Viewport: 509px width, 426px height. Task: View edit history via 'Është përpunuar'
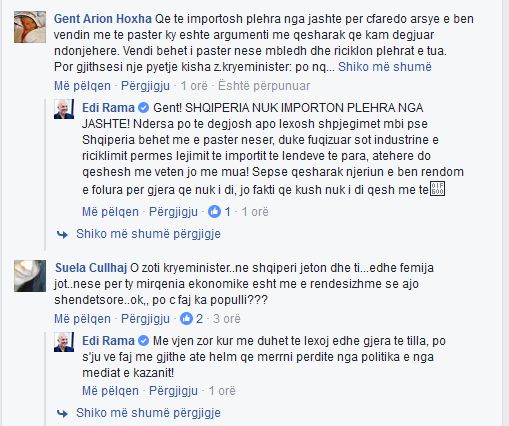(264, 86)
